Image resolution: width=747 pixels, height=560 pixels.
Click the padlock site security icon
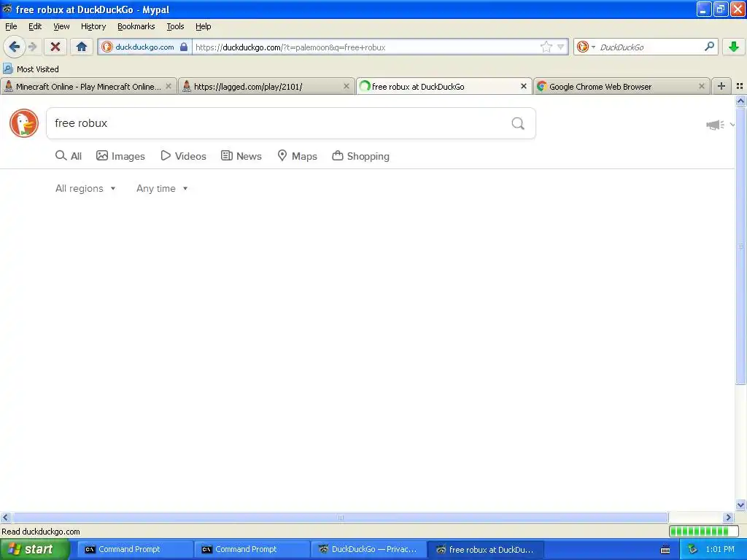coord(184,47)
